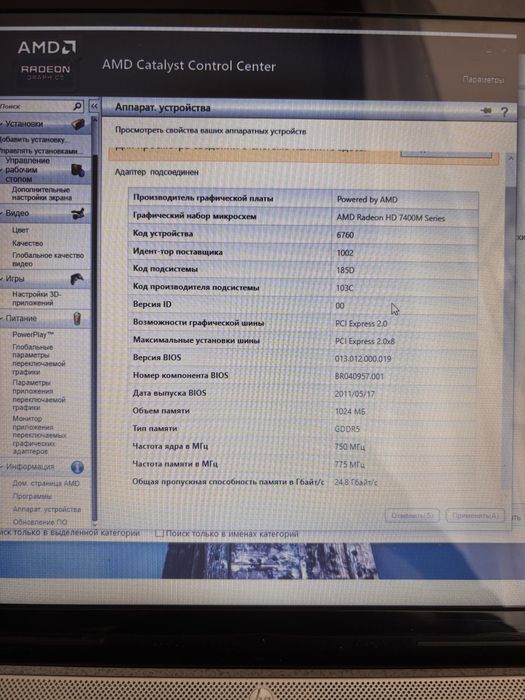
Task: Click the Применить button
Action: pyautogui.click(x=475, y=516)
